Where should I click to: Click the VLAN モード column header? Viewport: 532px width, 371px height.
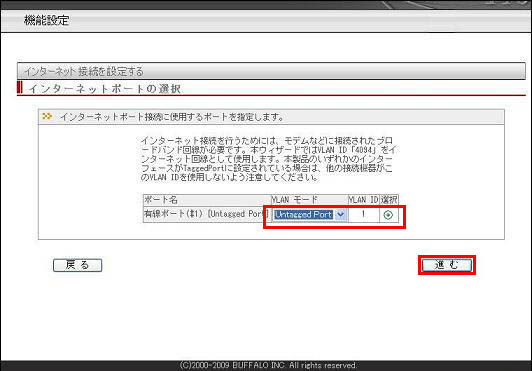(309, 200)
